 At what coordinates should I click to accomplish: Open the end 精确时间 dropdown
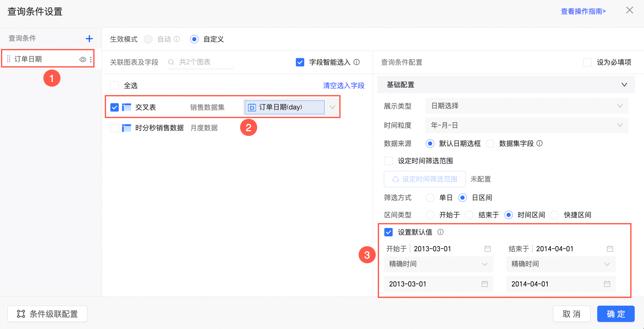(561, 264)
